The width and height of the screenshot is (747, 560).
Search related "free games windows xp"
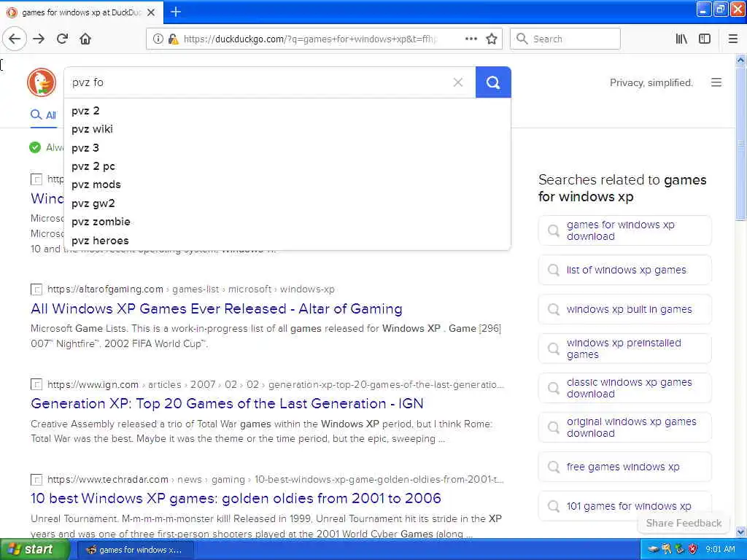pos(624,467)
